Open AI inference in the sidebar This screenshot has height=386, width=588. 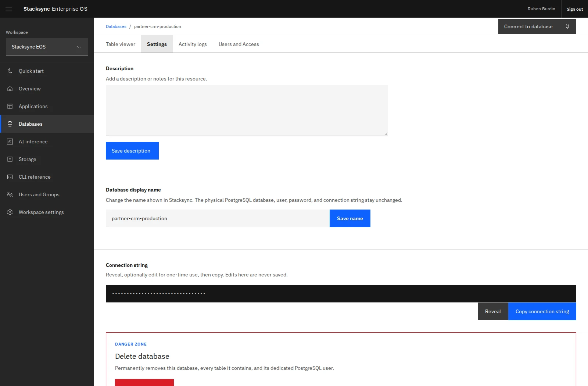pyautogui.click(x=47, y=142)
